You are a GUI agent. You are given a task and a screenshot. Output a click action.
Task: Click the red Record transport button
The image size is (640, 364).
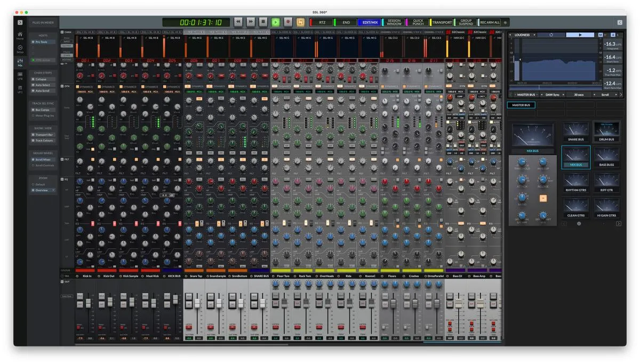tap(288, 22)
